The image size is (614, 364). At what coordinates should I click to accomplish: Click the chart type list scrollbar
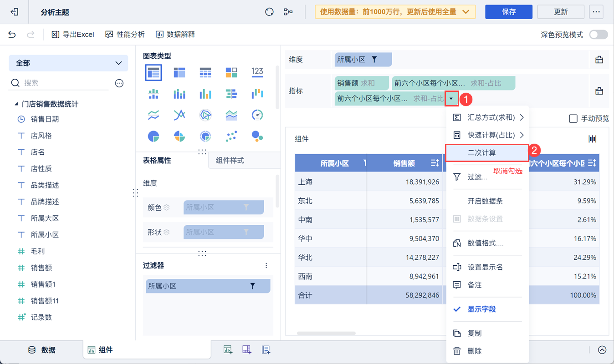(x=277, y=86)
